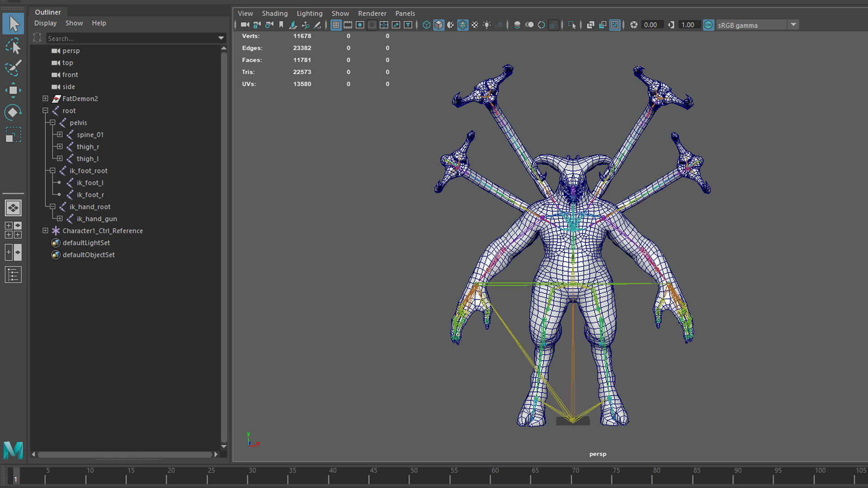Expand the spine_01 joint
The image size is (868, 488).
pos(60,135)
